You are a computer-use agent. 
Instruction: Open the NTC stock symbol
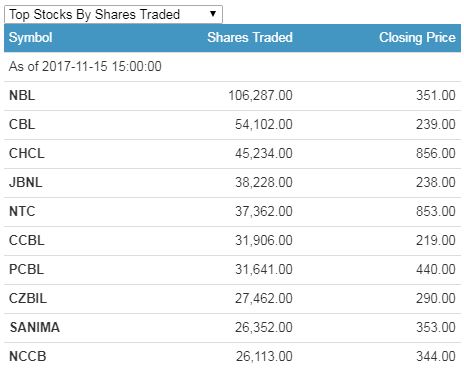point(22,211)
